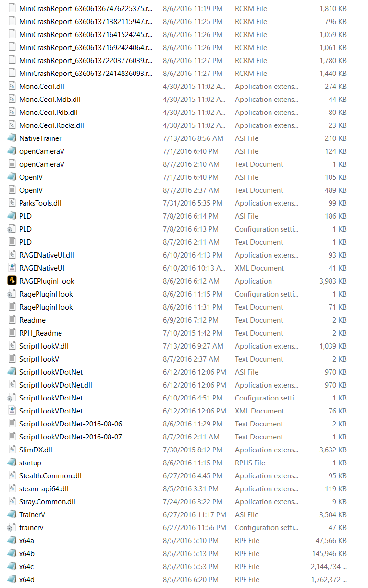Screen dimensions: 368x588
Task: Click the x64c RPF file icon
Action: 12,566
